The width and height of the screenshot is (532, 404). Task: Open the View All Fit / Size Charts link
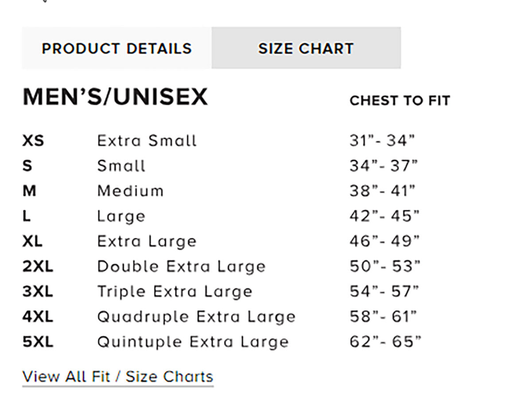117,377
